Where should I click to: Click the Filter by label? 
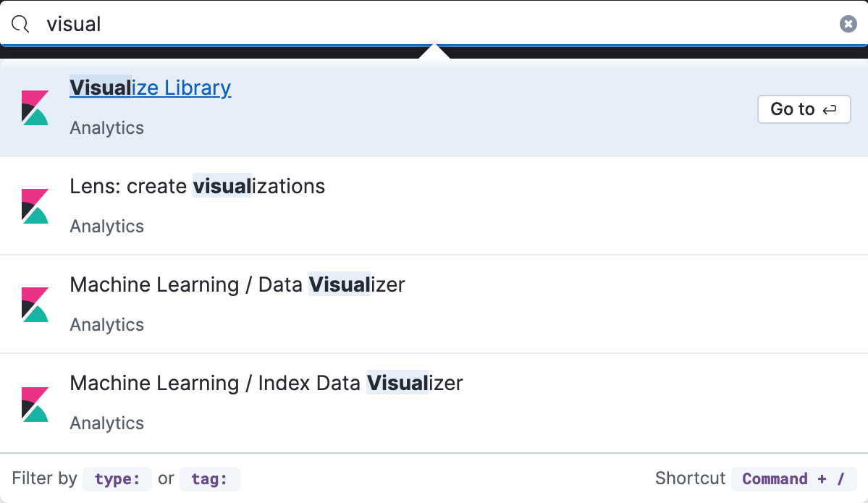coord(44,478)
